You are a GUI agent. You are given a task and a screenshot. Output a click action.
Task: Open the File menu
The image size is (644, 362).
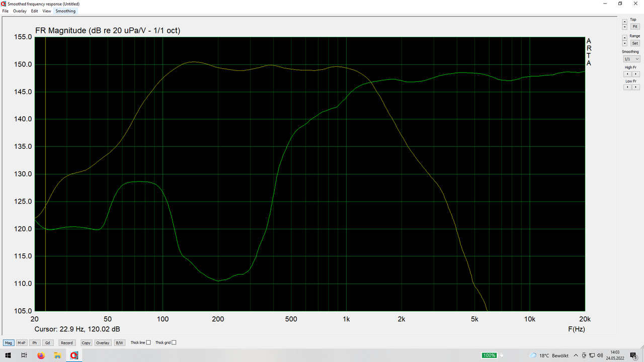click(x=5, y=11)
